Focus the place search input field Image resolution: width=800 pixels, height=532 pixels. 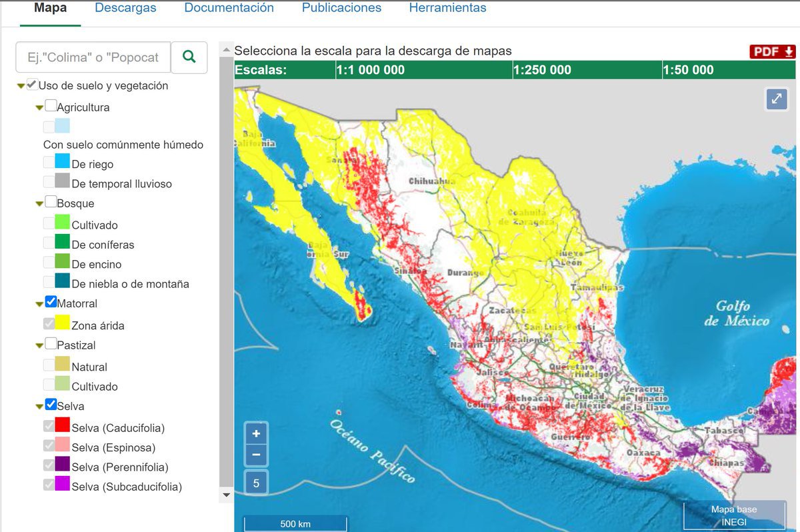[x=93, y=57]
